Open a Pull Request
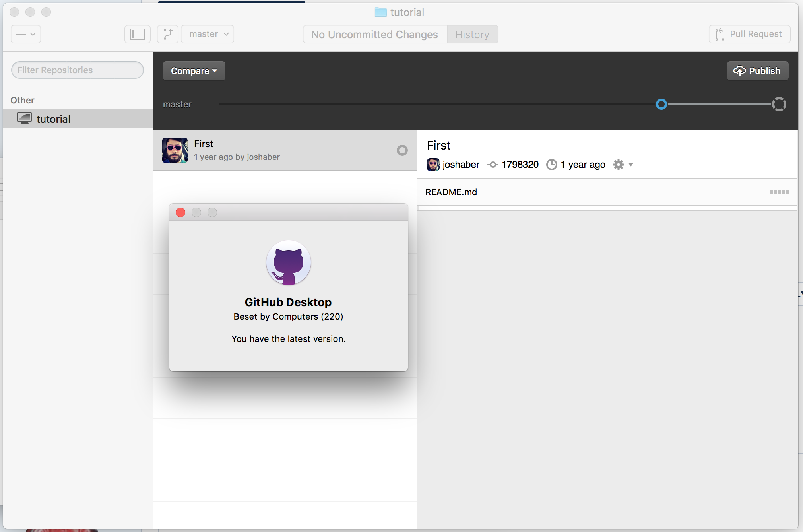The width and height of the screenshot is (803, 532). (x=749, y=34)
